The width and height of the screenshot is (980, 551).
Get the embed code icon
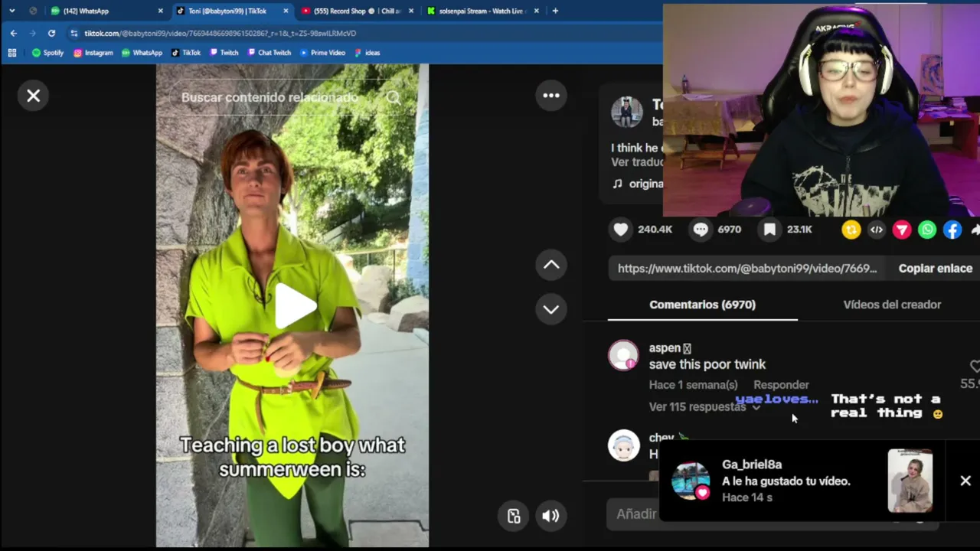tap(877, 230)
